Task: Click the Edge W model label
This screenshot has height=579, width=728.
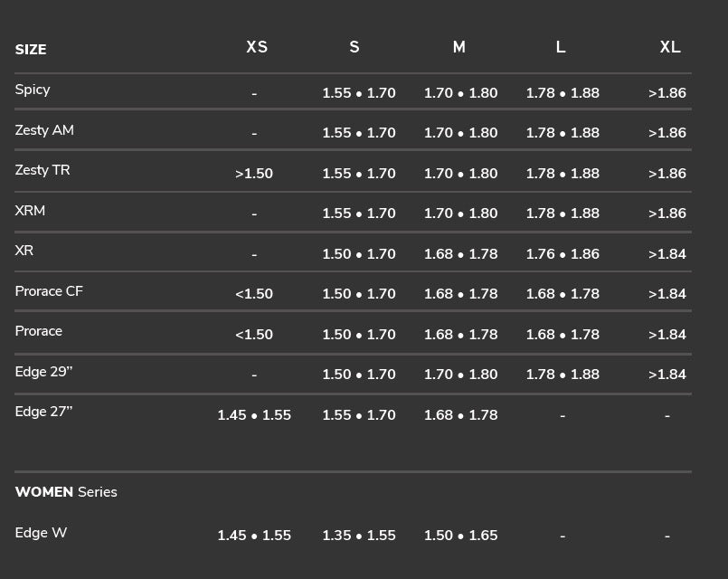Action: coord(41,533)
